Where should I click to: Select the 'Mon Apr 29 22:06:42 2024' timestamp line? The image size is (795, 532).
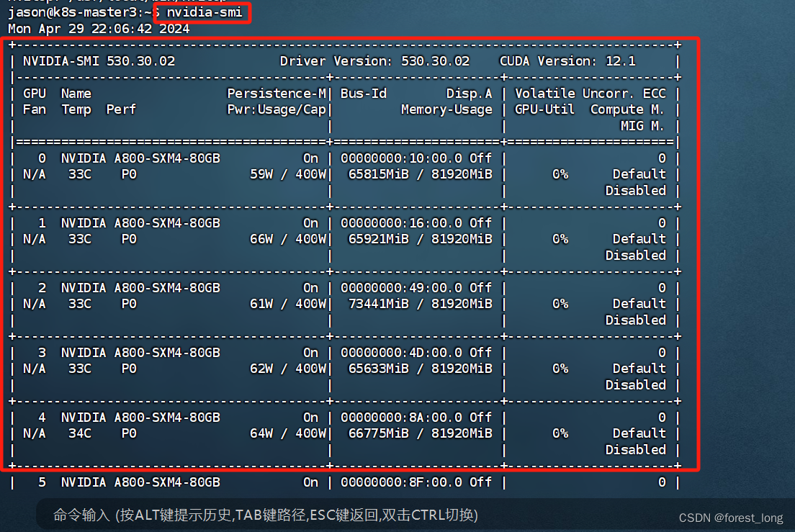[99, 28]
